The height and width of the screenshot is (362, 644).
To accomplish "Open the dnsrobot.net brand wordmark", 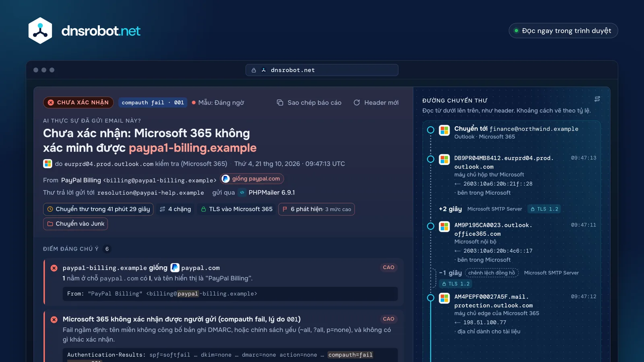I will pos(101,31).
